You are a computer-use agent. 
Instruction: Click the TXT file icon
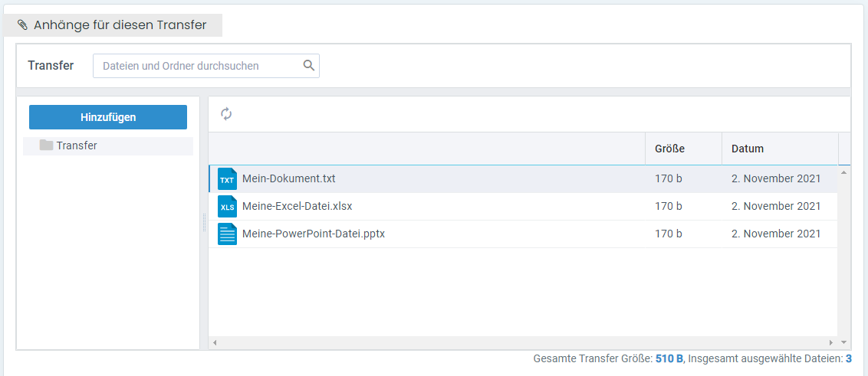pyautogui.click(x=227, y=179)
